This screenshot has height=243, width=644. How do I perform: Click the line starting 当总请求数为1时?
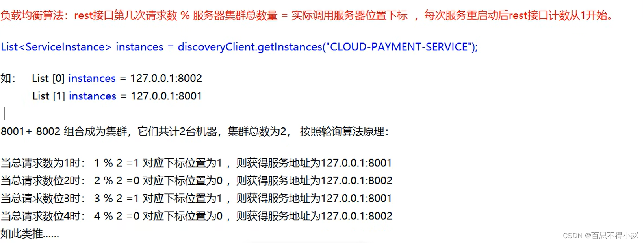[x=196, y=163]
